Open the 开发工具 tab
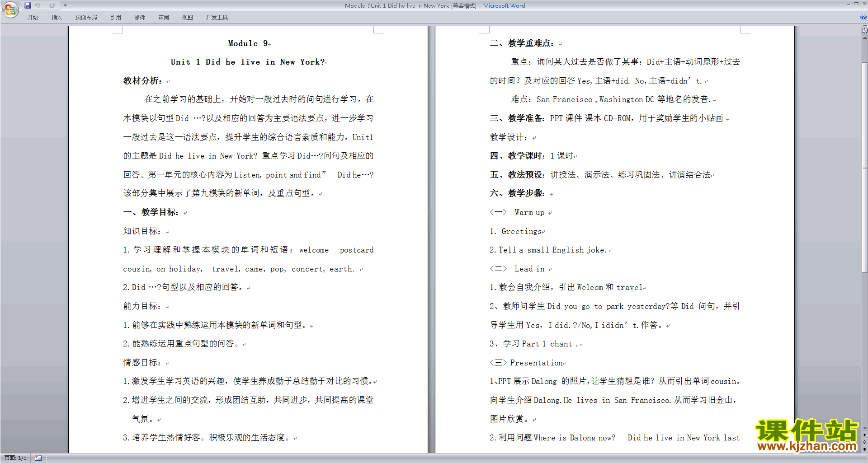 point(217,18)
